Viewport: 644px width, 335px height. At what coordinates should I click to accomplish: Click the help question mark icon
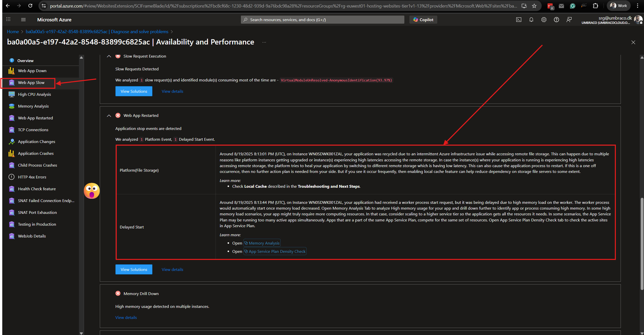pyautogui.click(x=556, y=20)
